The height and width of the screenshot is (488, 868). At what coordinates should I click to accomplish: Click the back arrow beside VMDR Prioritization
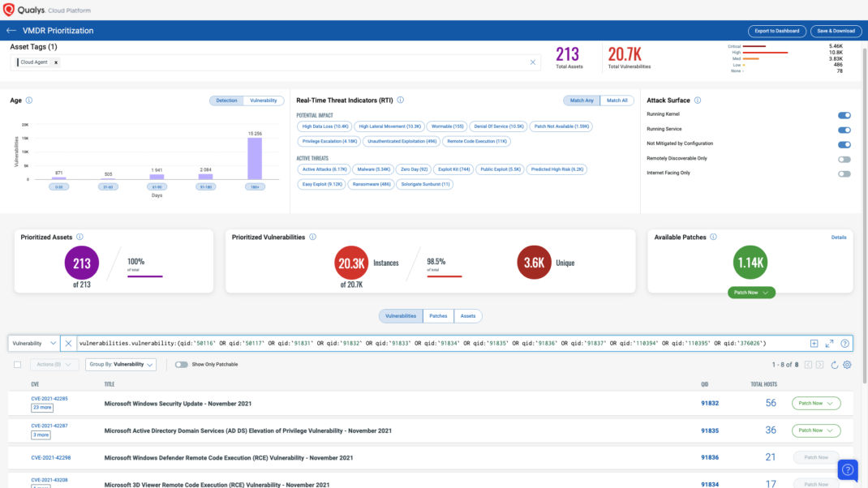point(11,31)
